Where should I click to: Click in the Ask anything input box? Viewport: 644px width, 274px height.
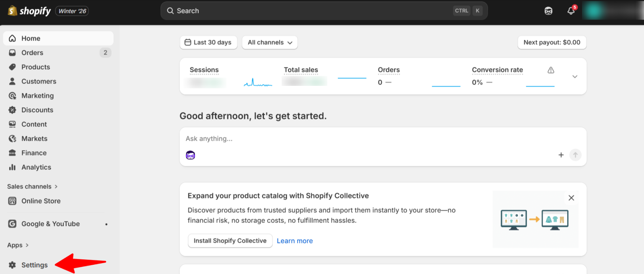pyautogui.click(x=383, y=139)
